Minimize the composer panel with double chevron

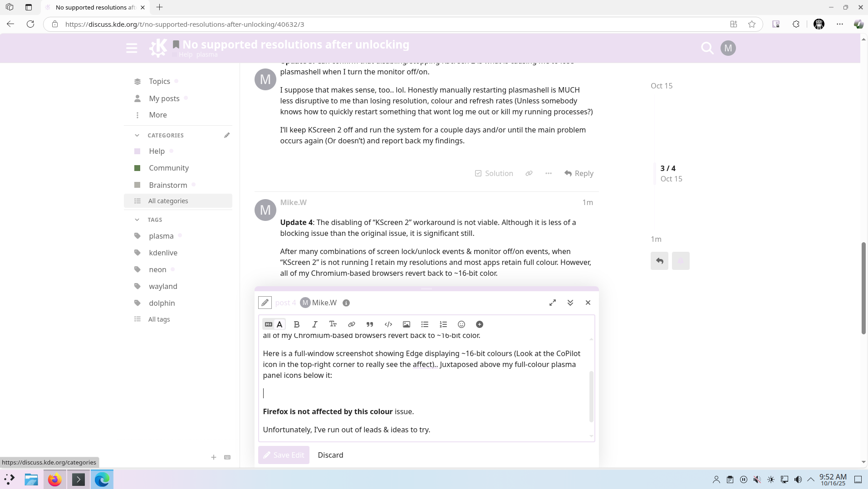570,303
